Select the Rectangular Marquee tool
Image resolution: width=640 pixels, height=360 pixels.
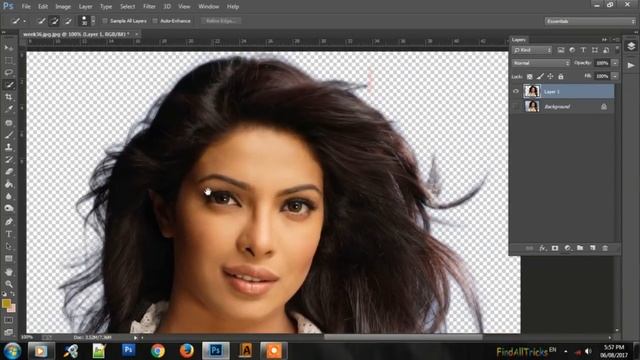tap(9, 60)
